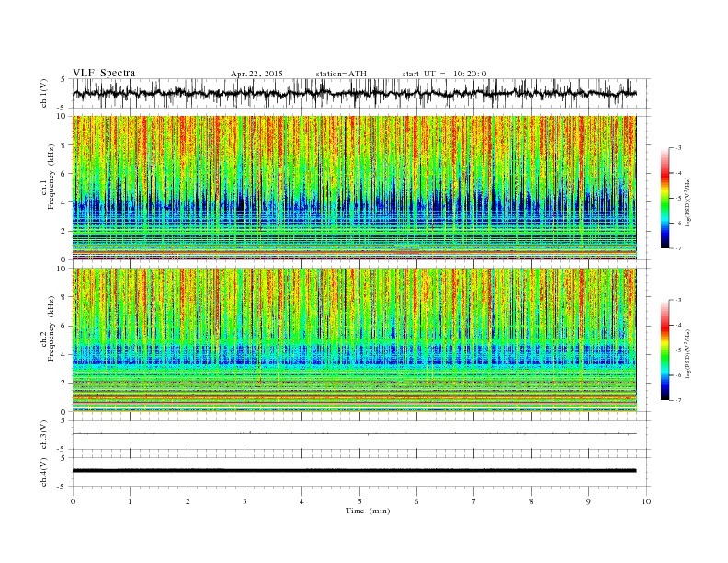The width and height of the screenshot is (728, 563).
Task: Click the ch.2 spectrogram plot area
Action: point(354,340)
